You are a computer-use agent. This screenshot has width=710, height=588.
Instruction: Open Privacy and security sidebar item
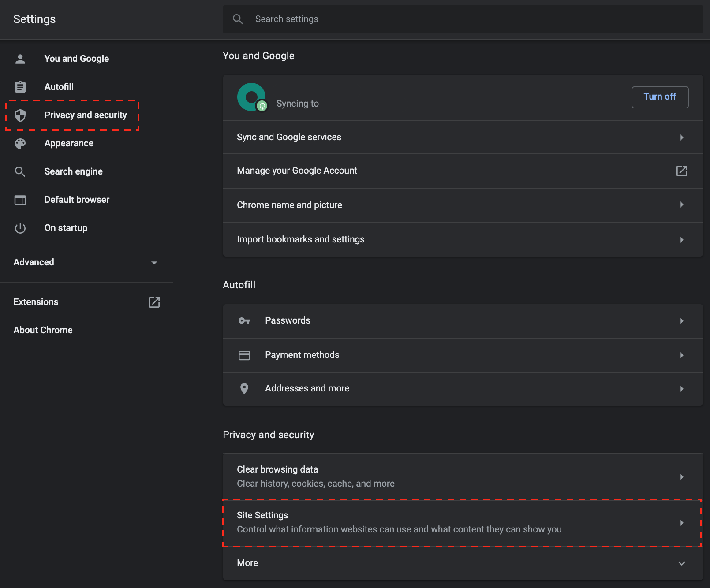click(x=86, y=115)
